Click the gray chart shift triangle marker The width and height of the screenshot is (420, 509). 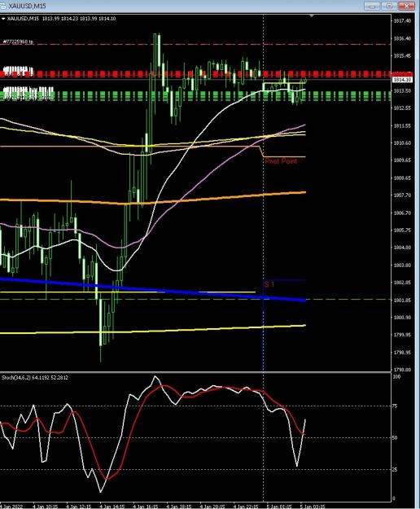pos(312,15)
